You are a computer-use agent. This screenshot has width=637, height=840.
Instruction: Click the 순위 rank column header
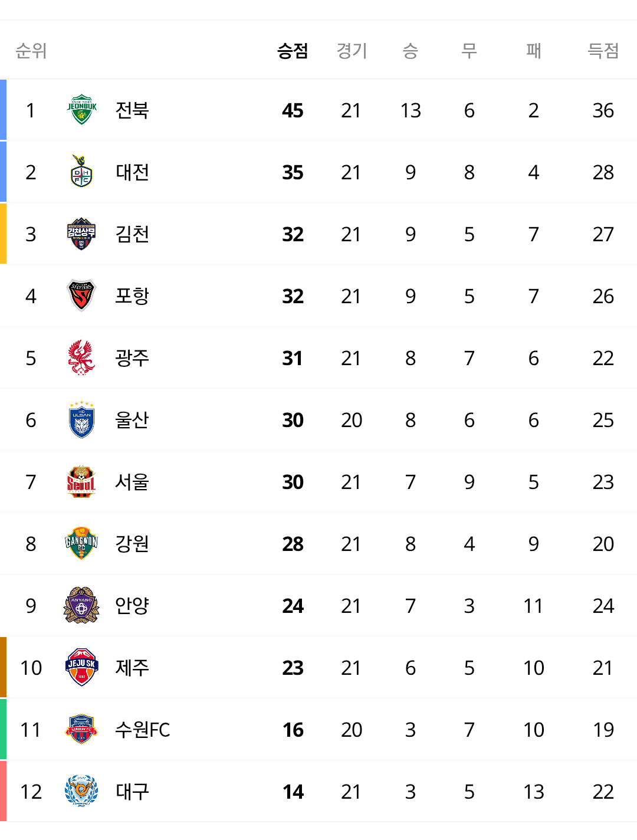coord(31,51)
